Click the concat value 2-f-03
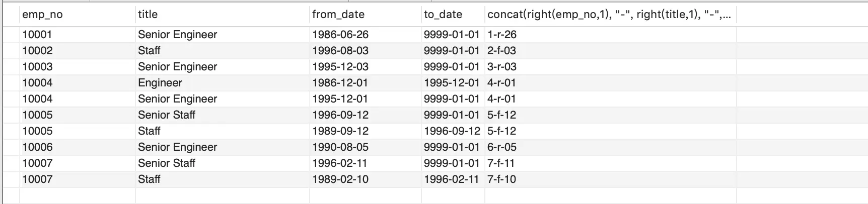The width and height of the screenshot is (868, 204). coord(502,51)
